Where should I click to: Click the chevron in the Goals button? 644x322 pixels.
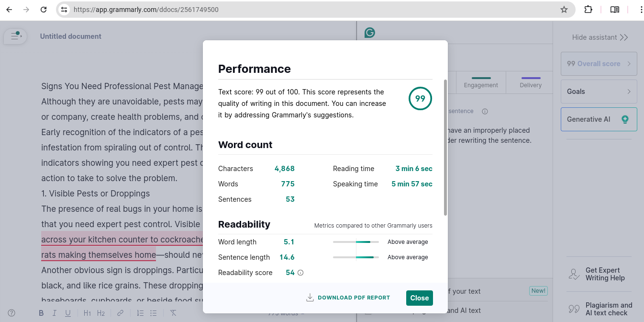(x=629, y=92)
